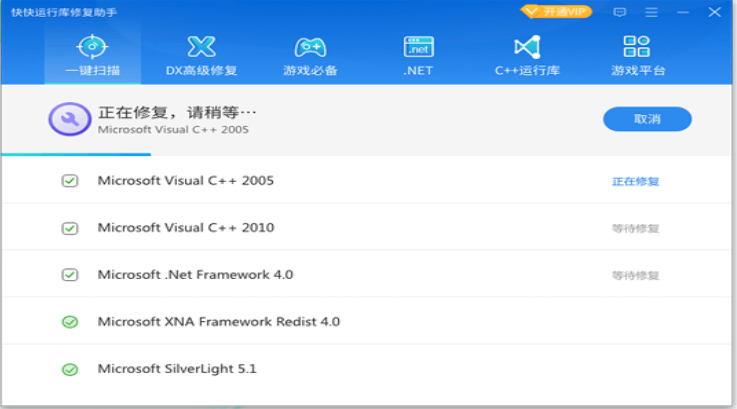Image resolution: width=737 pixels, height=409 pixels.
Task: Click the purple wrench repair icon
Action: point(70,119)
